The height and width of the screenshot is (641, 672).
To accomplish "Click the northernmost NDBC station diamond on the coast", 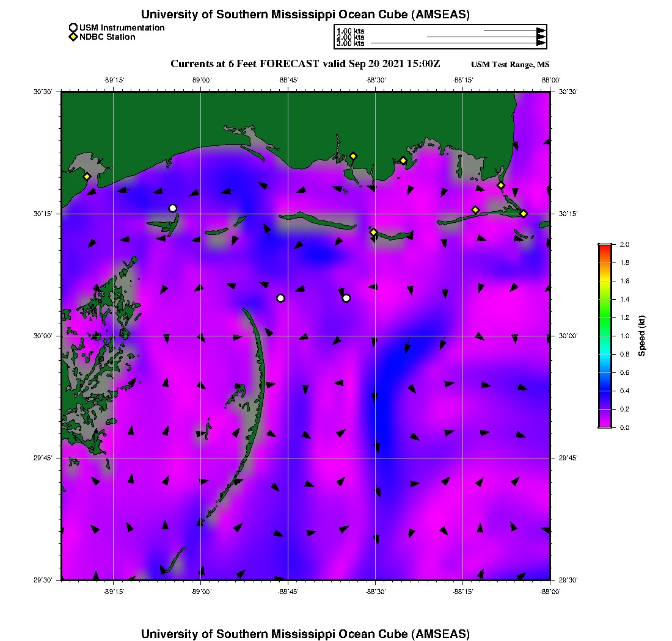I will coord(353,156).
